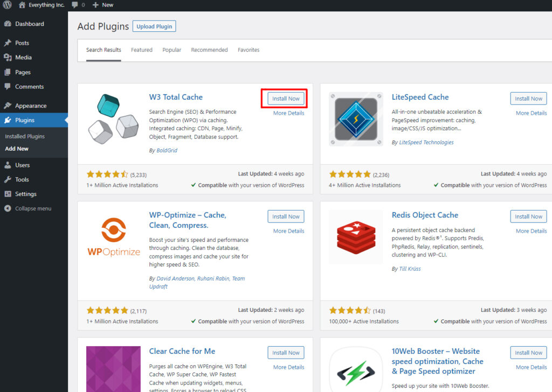Open Media library icon in sidebar
Screen dimensions: 552x392
(8, 58)
